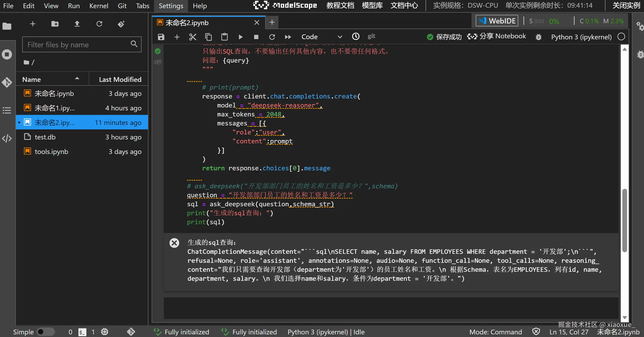Screen dimensions: 644x337
Task: Open the Code cell type dropdown
Action: coord(321,37)
